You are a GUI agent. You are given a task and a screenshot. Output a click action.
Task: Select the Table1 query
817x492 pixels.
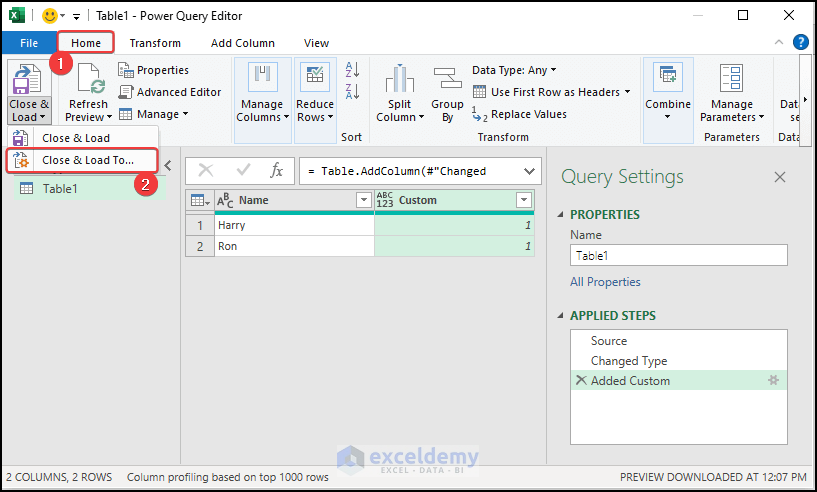(90, 189)
